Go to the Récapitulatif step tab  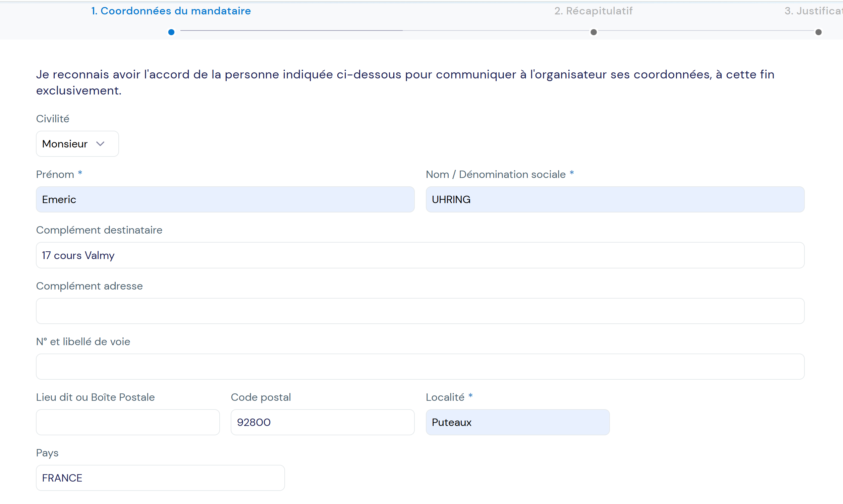click(x=593, y=11)
